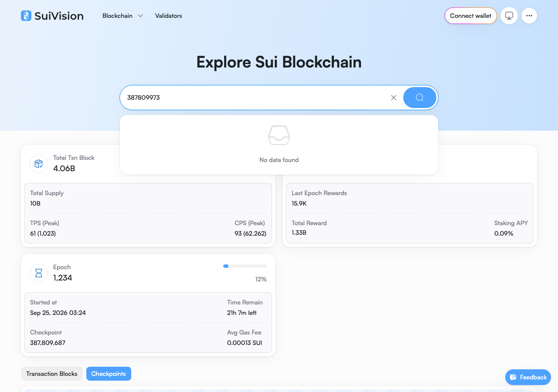This screenshot has height=392, width=558.
Task: Click Started at date Sep 25, 2026
Action: [58, 313]
